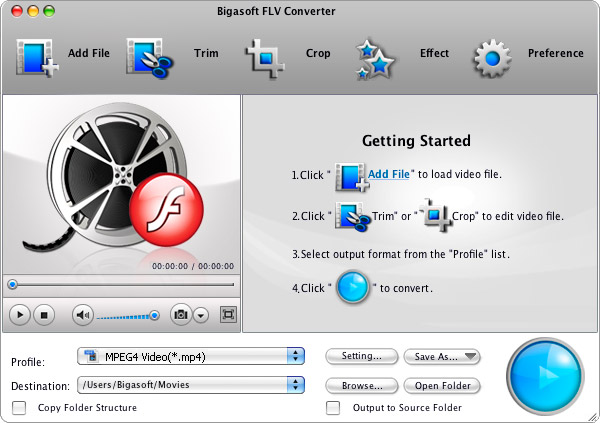
Task: Start conversion with big blue button
Action: [545, 376]
